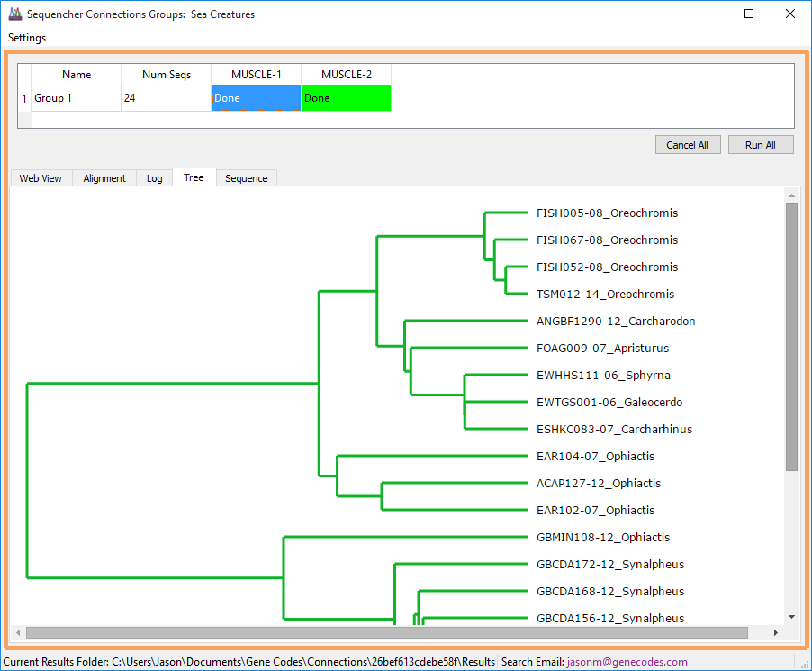Click the MUSCLE-1 column header
Viewport: 812px width, 671px height.
coord(256,75)
